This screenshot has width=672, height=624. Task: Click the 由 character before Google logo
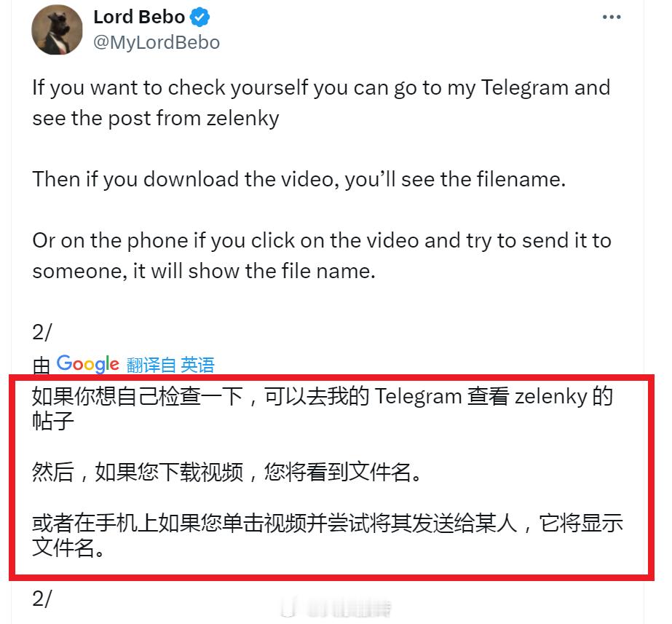point(41,366)
